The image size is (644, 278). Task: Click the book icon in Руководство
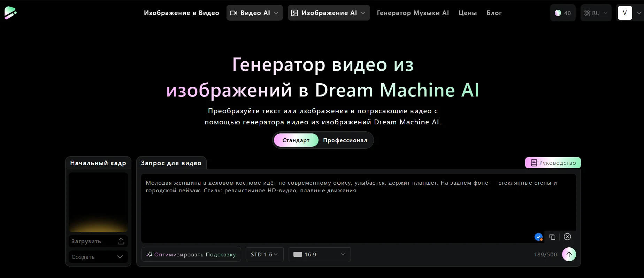click(534, 163)
